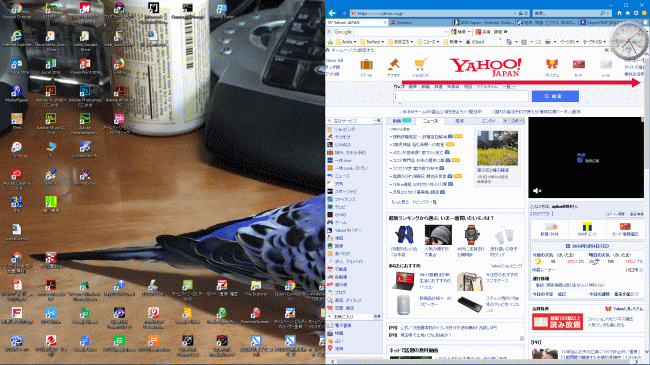Click the Yahoo travel suitcase icon
650x365 pixels.
(x=366, y=67)
